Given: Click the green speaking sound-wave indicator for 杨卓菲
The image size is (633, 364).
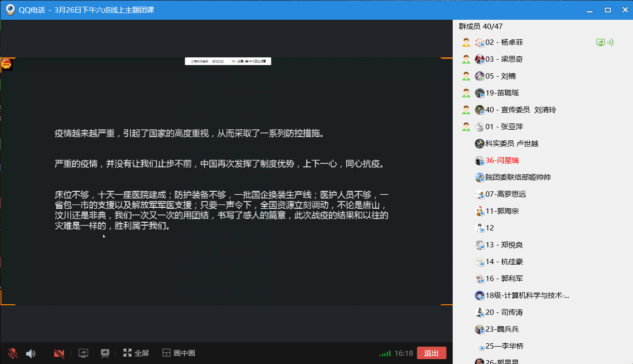Looking at the screenshot, I should tap(610, 42).
